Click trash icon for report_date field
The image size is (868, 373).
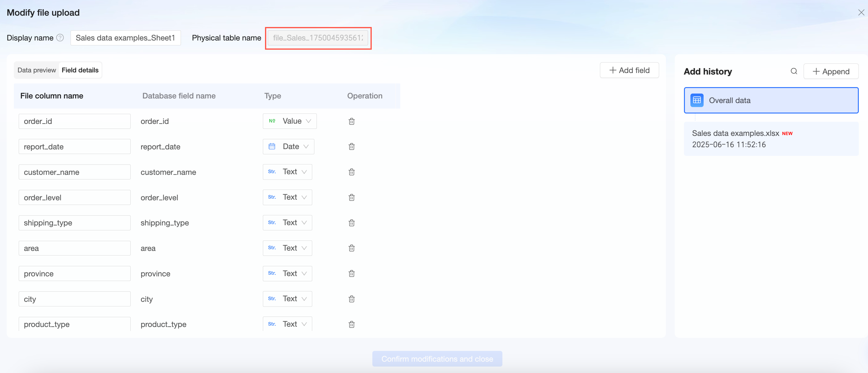pos(351,147)
